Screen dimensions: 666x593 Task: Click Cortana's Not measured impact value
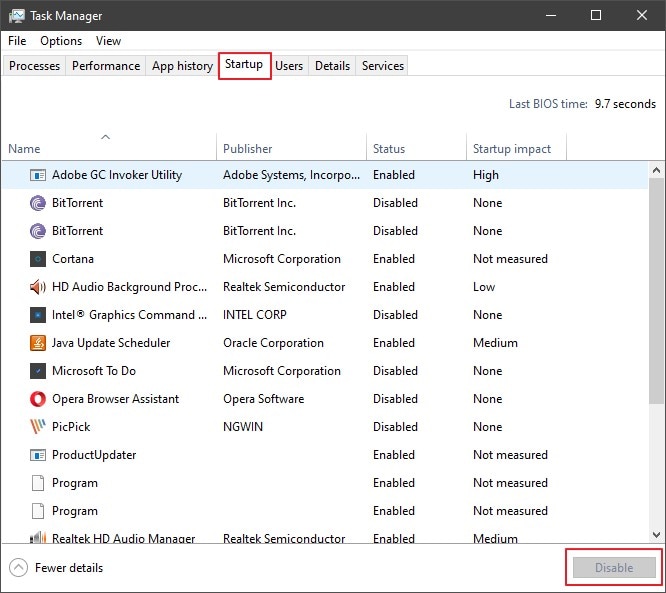(511, 259)
